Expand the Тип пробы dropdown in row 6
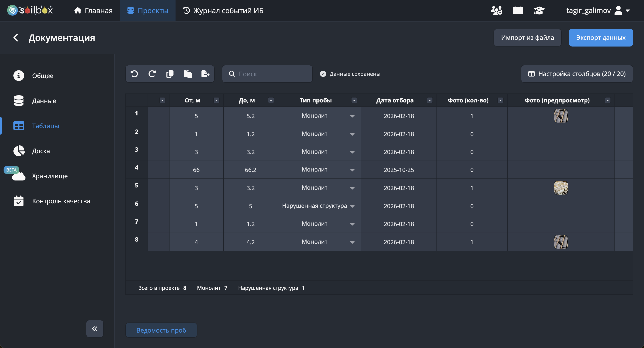This screenshot has height=348, width=644. coord(352,206)
